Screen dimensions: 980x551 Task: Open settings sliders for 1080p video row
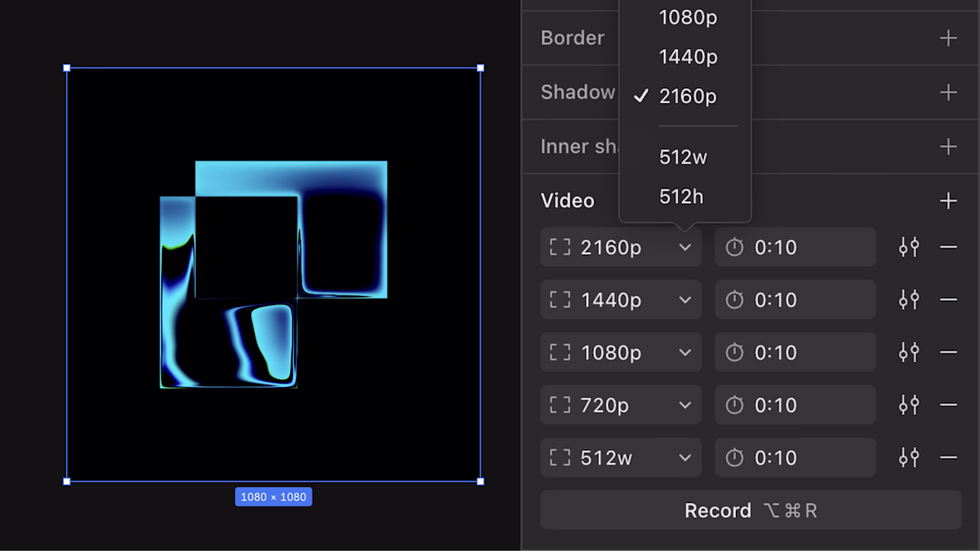click(909, 352)
